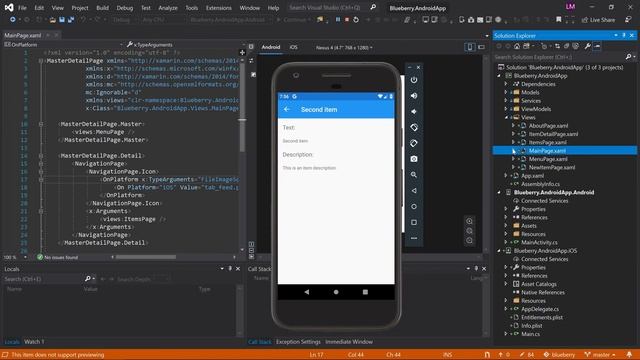Tap the back arrow beside Second item
The height and width of the screenshot is (360, 640).
tap(287, 109)
